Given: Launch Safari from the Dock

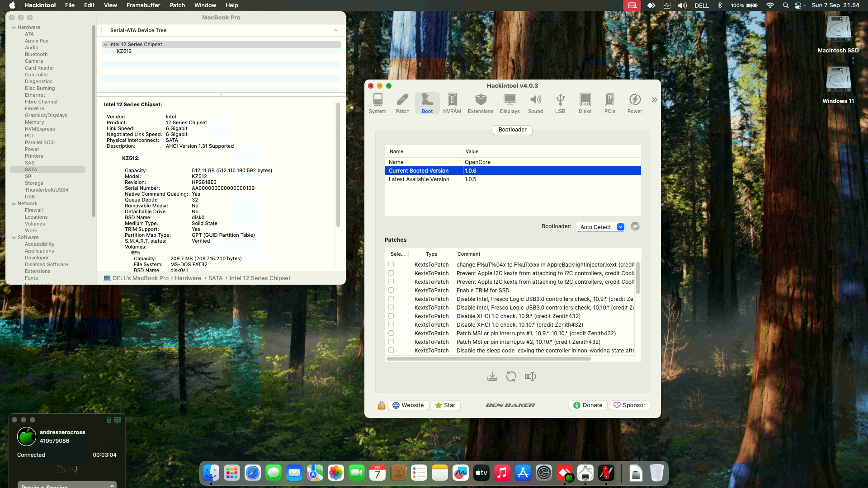Looking at the screenshot, I should coord(253,473).
